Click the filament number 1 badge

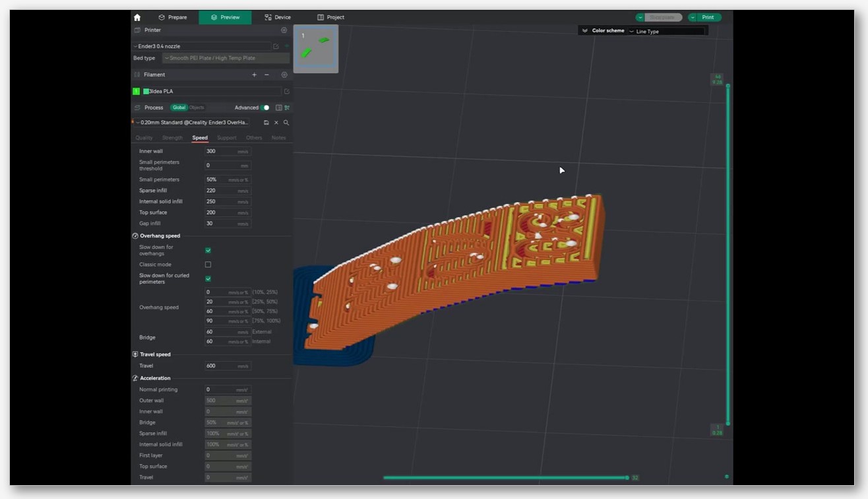(x=137, y=91)
